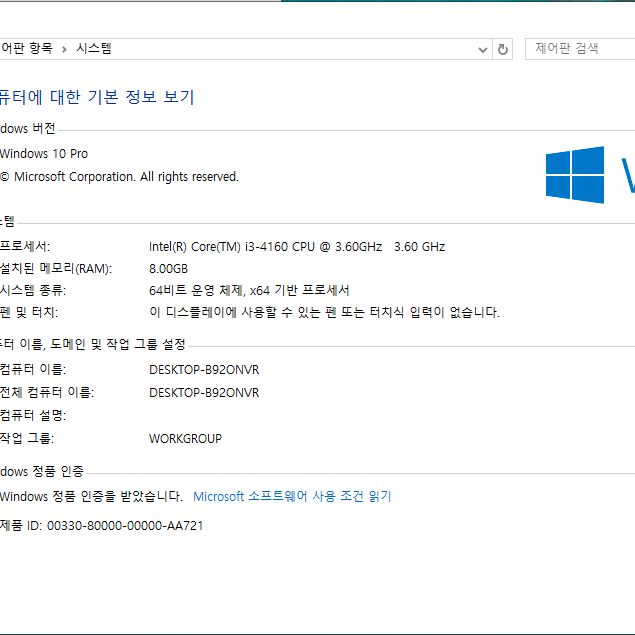This screenshot has width=635, height=635.
Task: Click the 펜 및 터치 label
Action: [29, 312]
